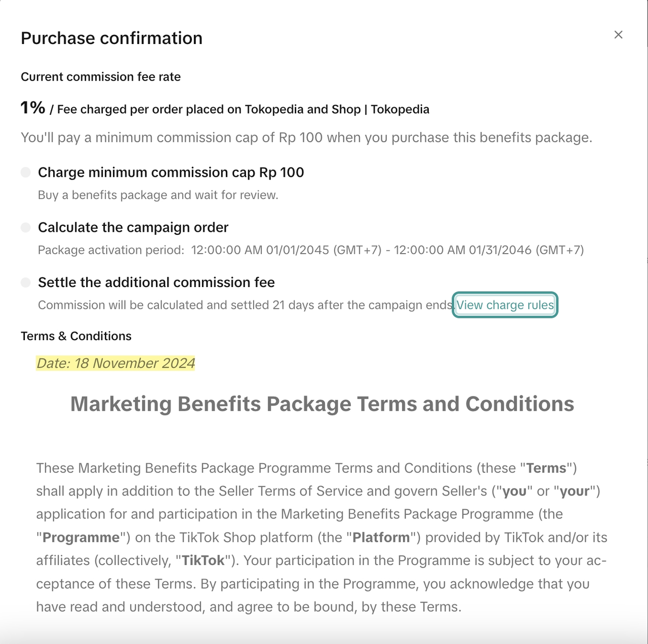Click the highlighted Date: 18 November 2024 text
This screenshot has height=644, width=648.
(115, 363)
